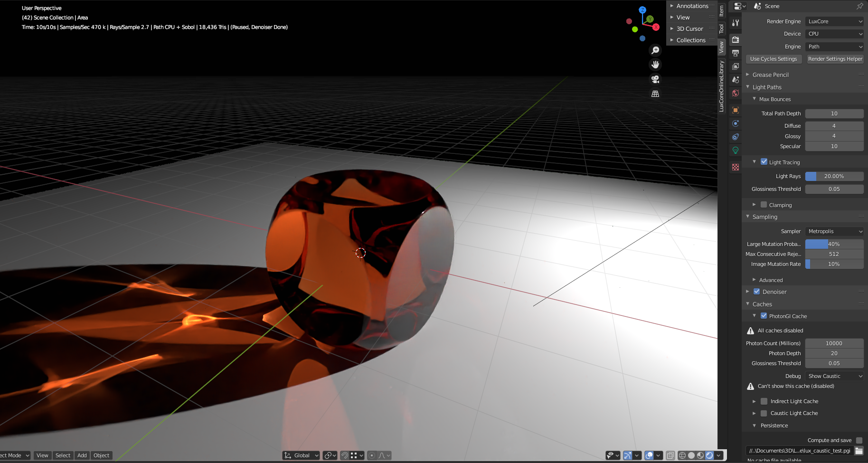Toggle the snapping magnet icon
Screen dimensions: 868x463
(x=345, y=455)
